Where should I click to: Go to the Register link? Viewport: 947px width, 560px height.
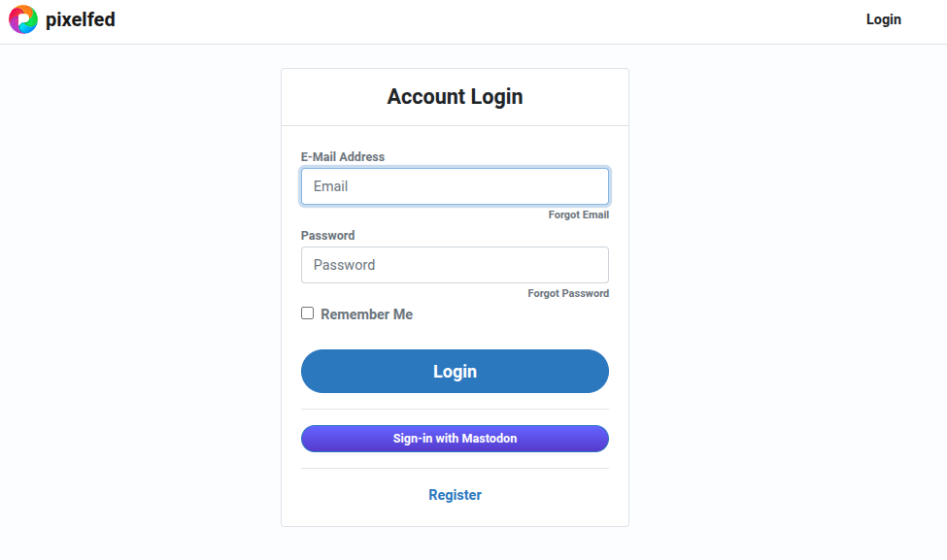click(455, 495)
